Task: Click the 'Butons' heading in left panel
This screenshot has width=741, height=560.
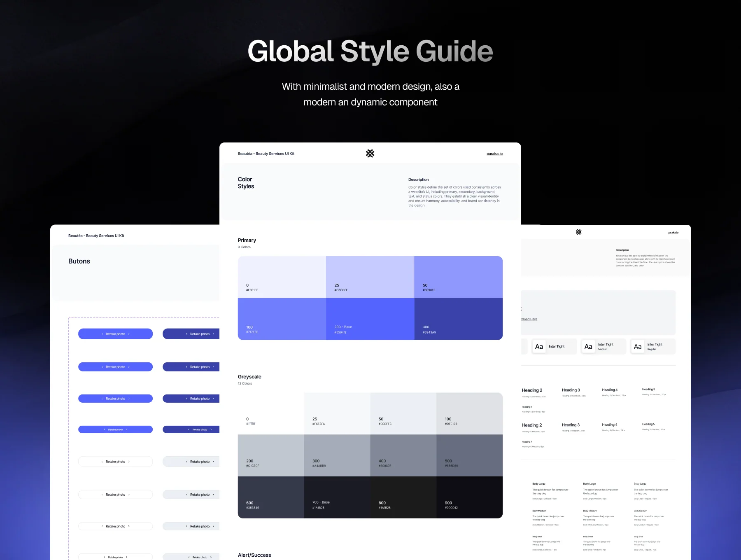Action: pyautogui.click(x=79, y=261)
